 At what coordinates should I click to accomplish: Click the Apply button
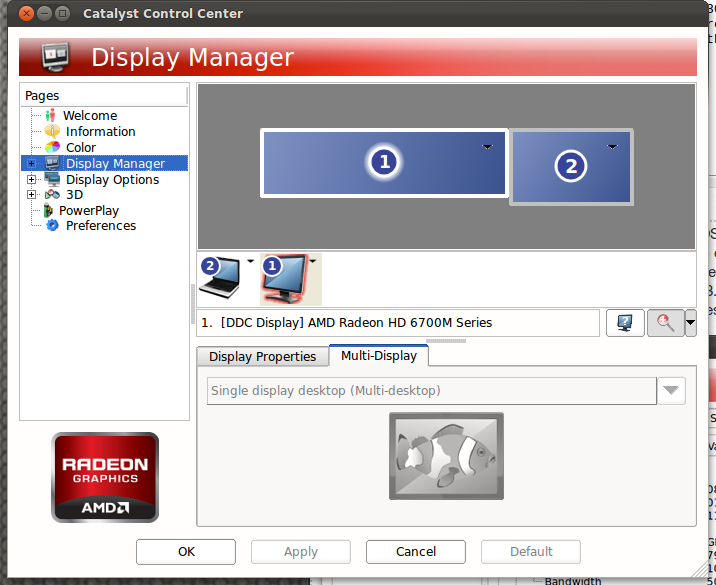point(300,552)
